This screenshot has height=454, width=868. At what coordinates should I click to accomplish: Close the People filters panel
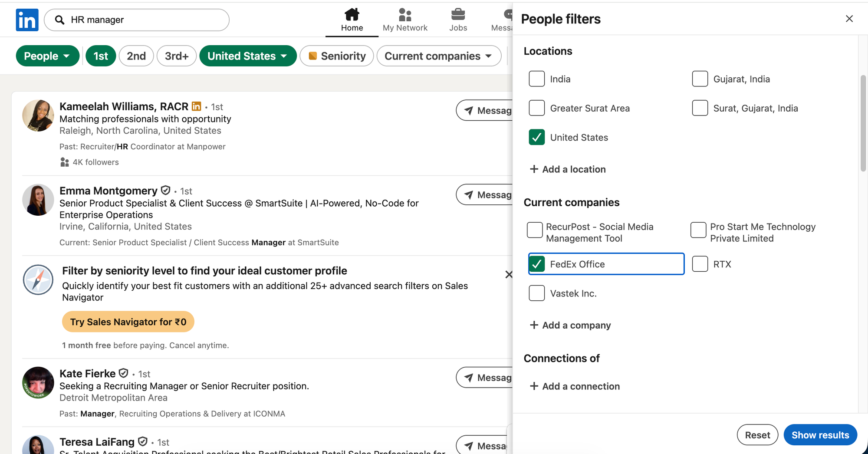(x=849, y=19)
